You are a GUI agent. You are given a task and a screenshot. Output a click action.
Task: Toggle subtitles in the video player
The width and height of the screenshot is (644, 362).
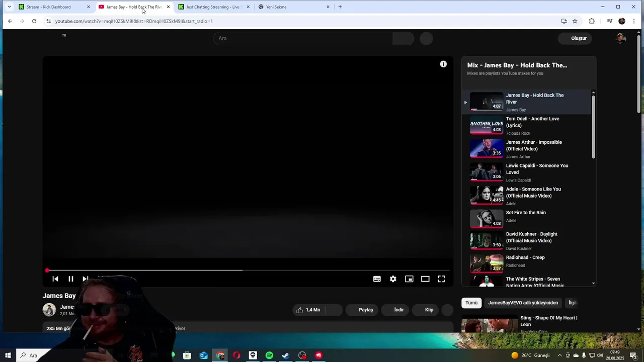coord(377,279)
